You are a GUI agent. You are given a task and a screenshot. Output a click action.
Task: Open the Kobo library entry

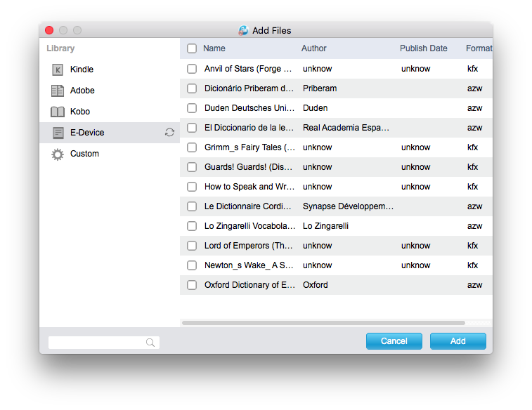point(80,112)
